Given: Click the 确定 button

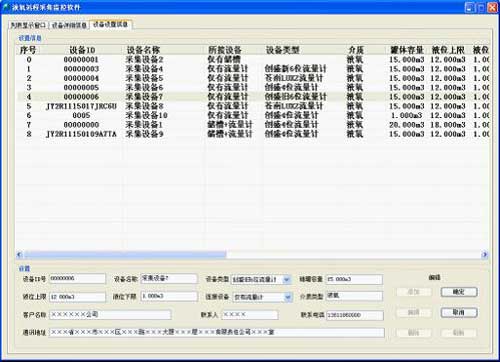Looking at the screenshot, I should point(459,292).
